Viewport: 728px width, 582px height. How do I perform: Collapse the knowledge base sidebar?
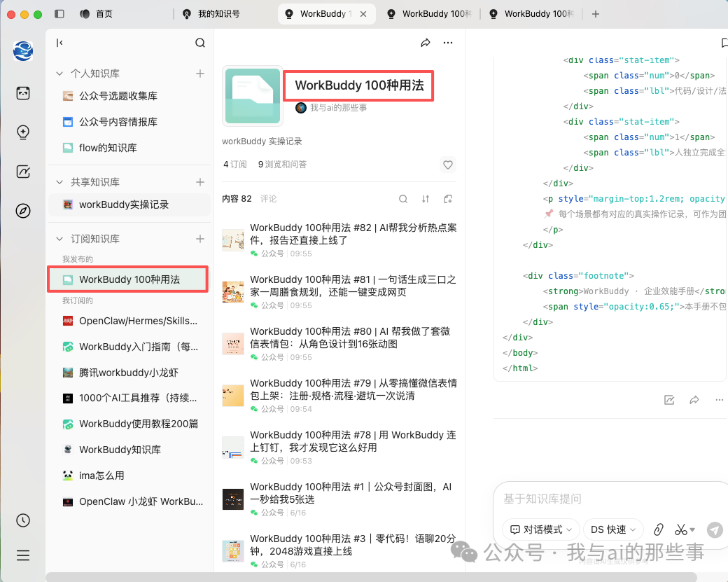click(59, 43)
